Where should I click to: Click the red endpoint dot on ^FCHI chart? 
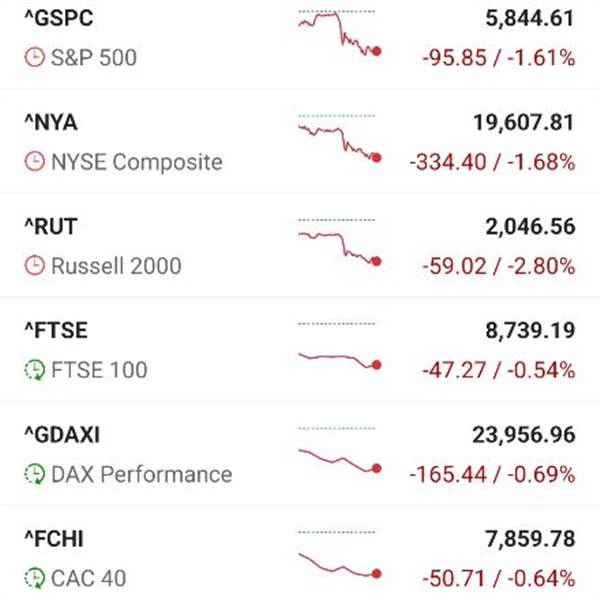pos(377,574)
